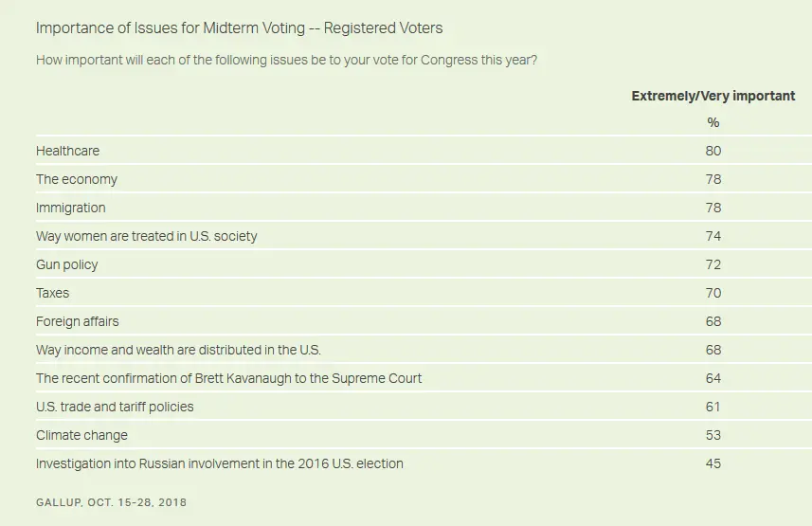Click the Russian involvement investigation row label
Screen dimensions: 812x526
220,463
